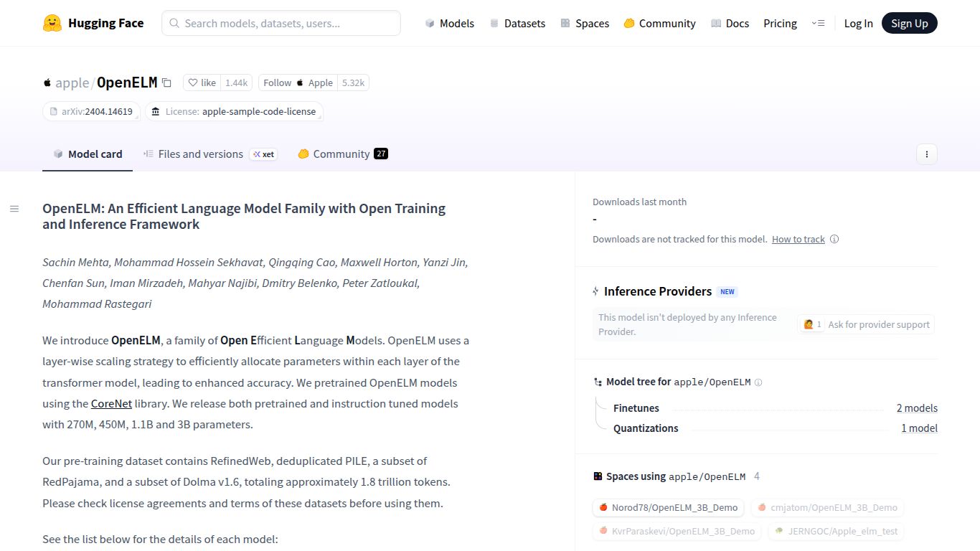Like the OpenELM model
980x551 pixels.
tap(202, 83)
